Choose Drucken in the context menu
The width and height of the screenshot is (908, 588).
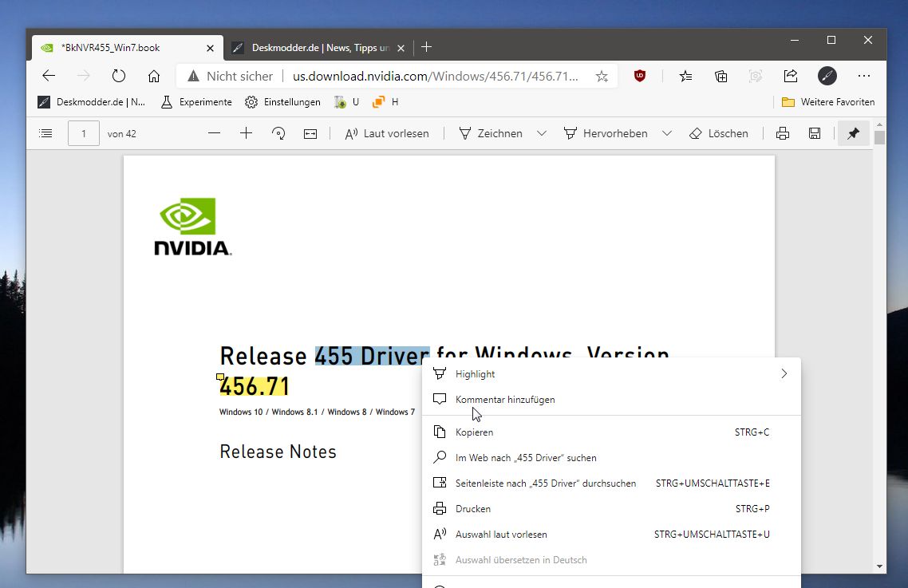coord(611,509)
